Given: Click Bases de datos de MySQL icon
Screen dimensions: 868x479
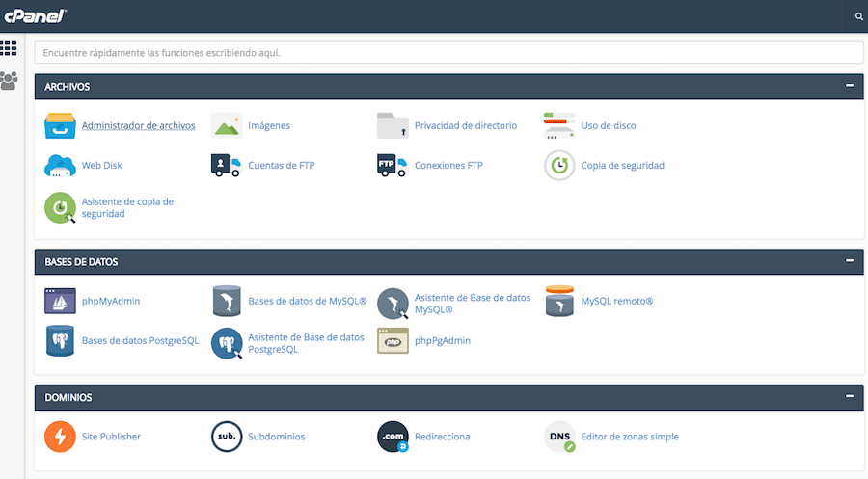Looking at the screenshot, I should coord(227,301).
